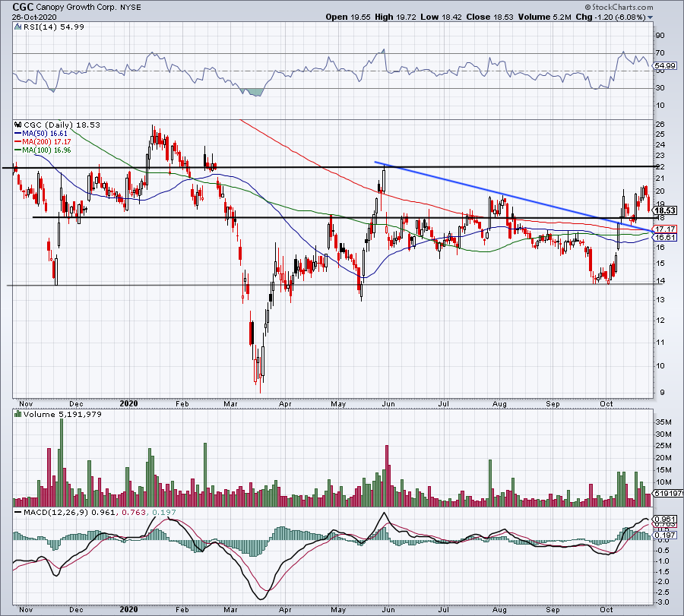Click the Chg -1.20 (-6.08%) value
The image size is (684, 616).
[x=610, y=17]
